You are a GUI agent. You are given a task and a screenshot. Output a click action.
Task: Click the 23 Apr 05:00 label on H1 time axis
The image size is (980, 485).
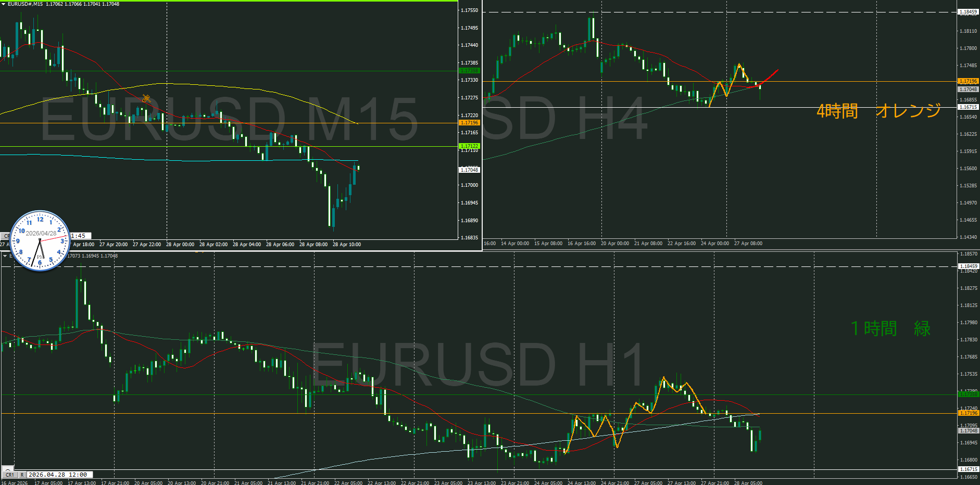(x=448, y=482)
